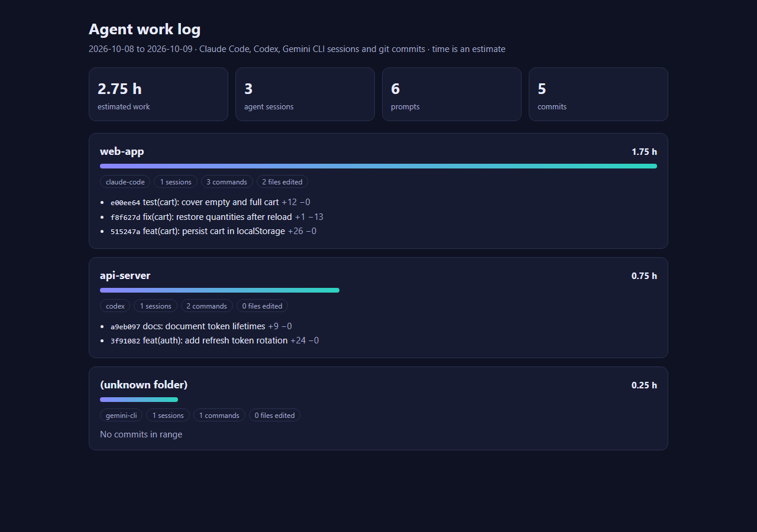This screenshot has width=757, height=532.
Task: Click the 1 commands tag
Action: 219,416
